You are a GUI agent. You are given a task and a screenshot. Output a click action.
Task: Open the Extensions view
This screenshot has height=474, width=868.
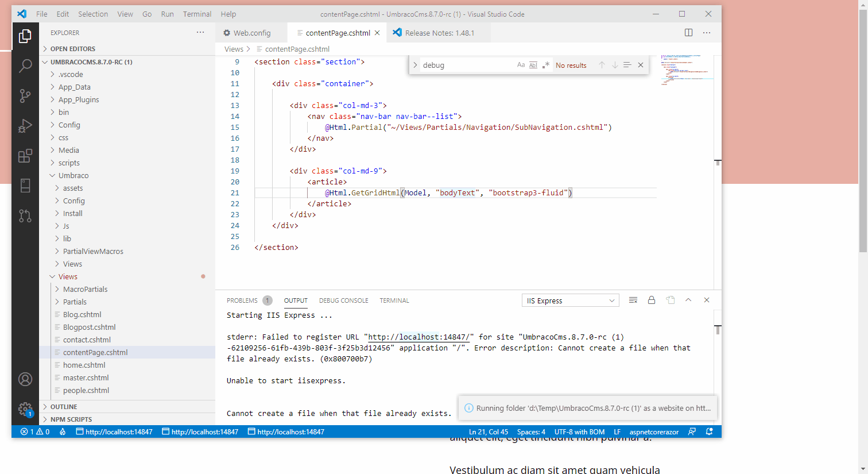[25, 156]
